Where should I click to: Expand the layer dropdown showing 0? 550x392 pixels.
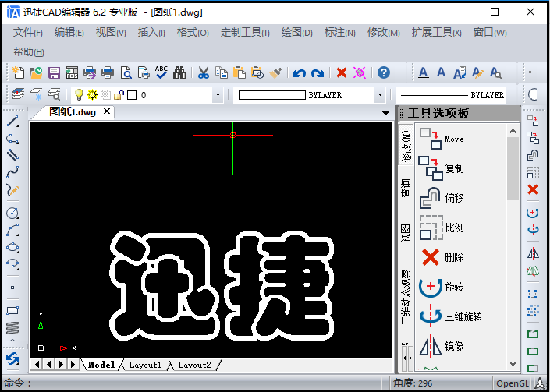pyautogui.click(x=218, y=95)
